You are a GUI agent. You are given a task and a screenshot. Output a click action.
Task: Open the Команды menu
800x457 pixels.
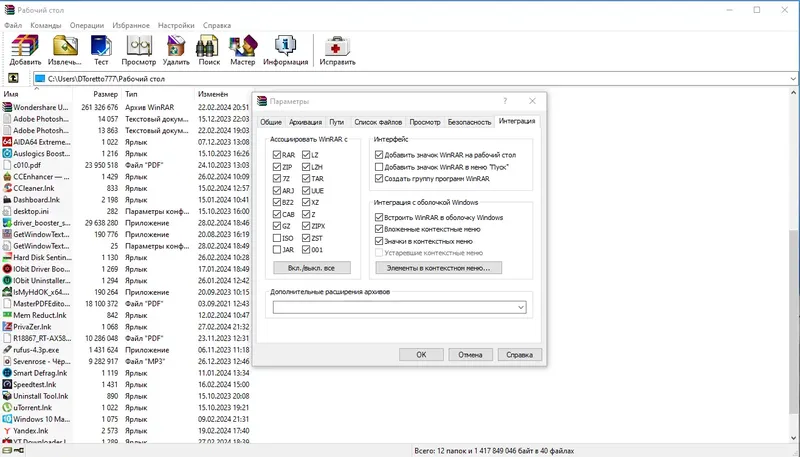pyautogui.click(x=45, y=25)
